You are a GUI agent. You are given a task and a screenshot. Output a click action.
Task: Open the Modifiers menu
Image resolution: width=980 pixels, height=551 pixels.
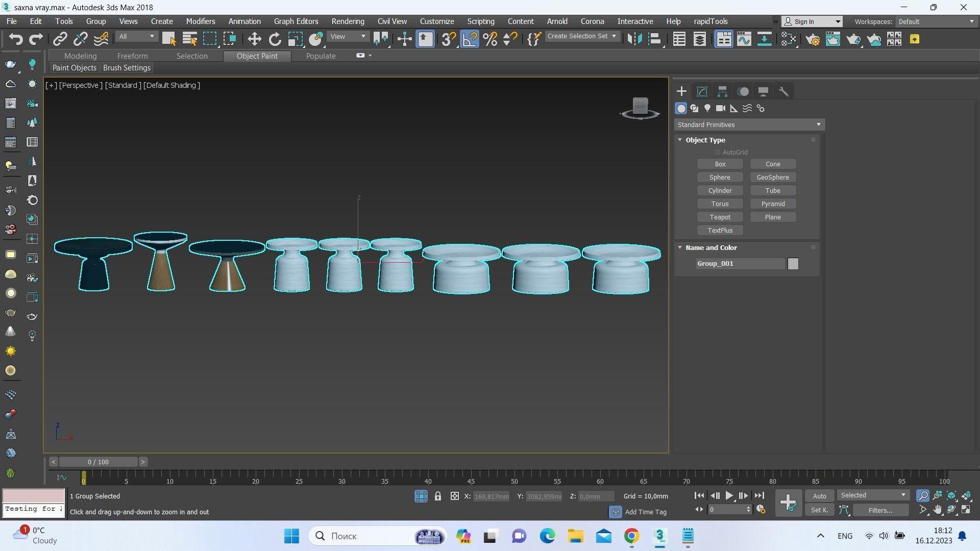tap(201, 21)
